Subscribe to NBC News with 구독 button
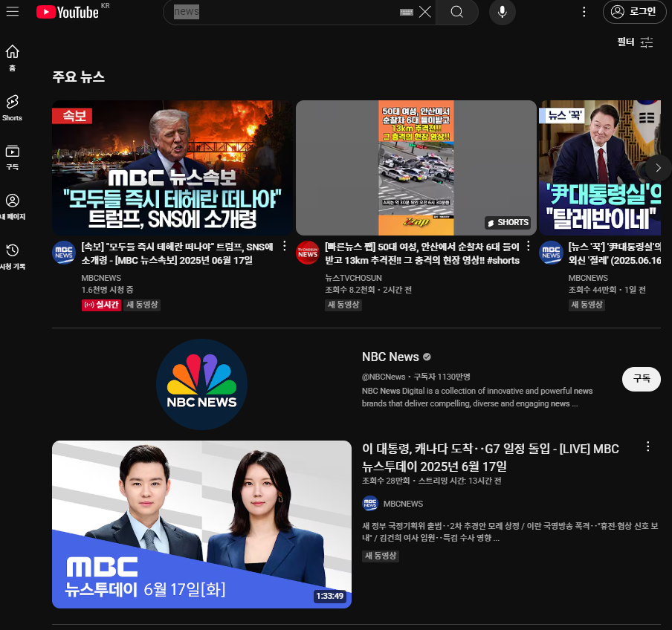Viewport: 672px width, 630px height. pyautogui.click(x=641, y=379)
